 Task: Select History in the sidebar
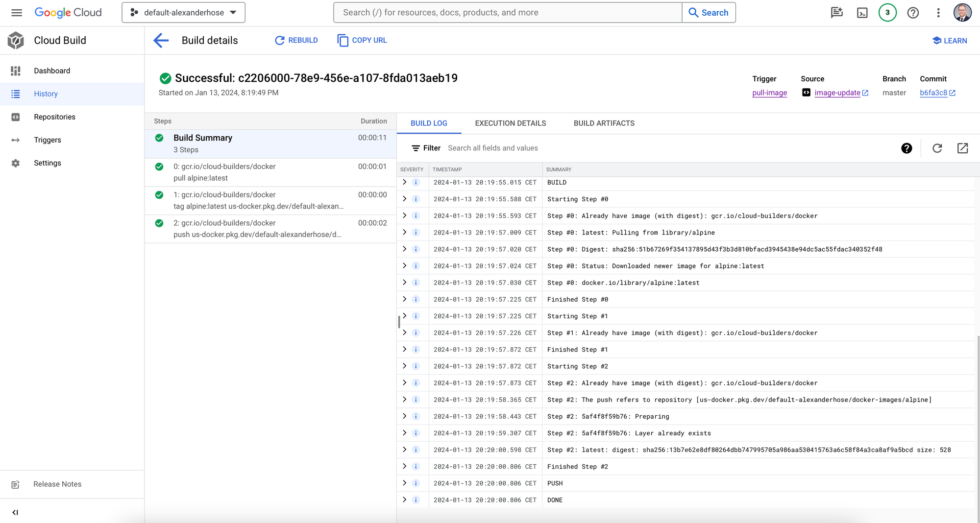click(x=72, y=94)
